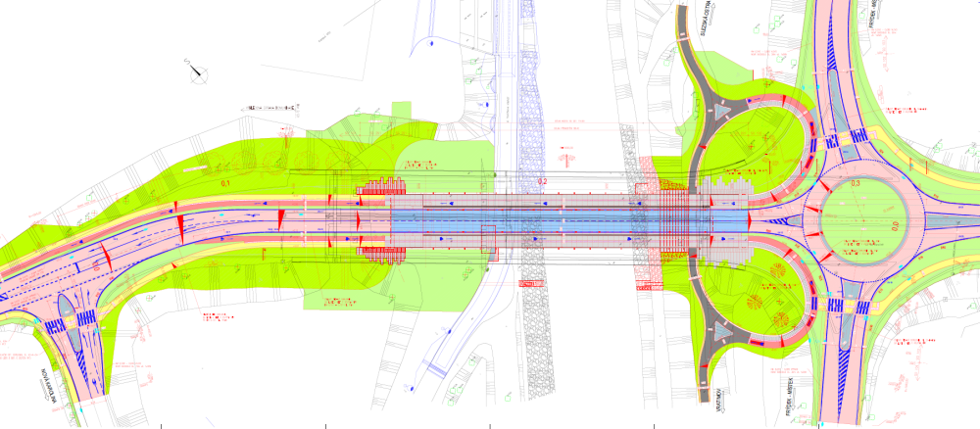The image size is (980, 429).
Task: Click the "0,2" stationing label on the bridge
Action: pyautogui.click(x=545, y=183)
